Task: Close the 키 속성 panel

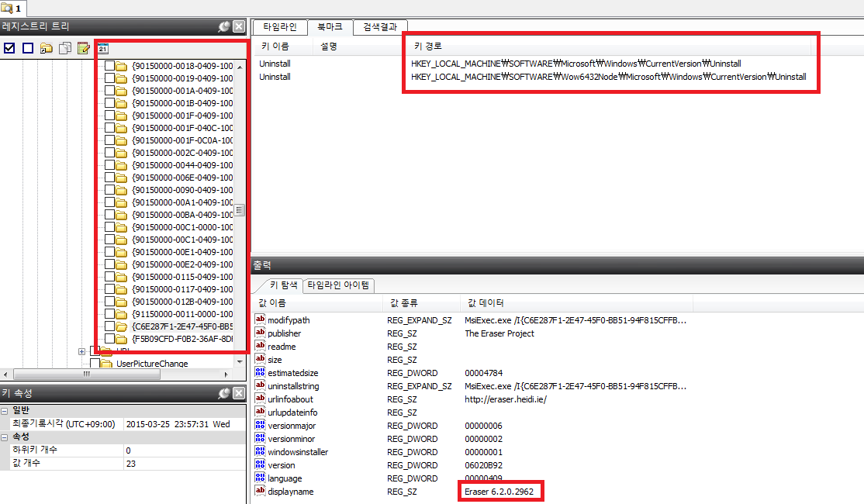Action: click(x=239, y=393)
